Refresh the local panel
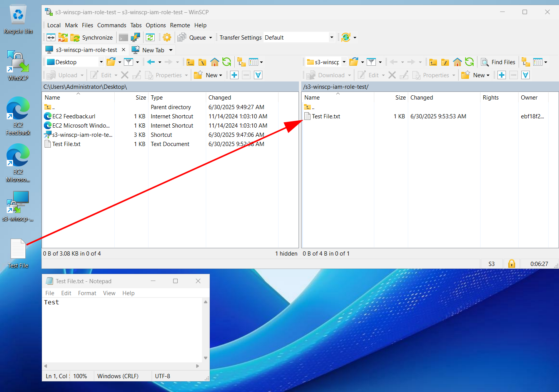 point(227,62)
